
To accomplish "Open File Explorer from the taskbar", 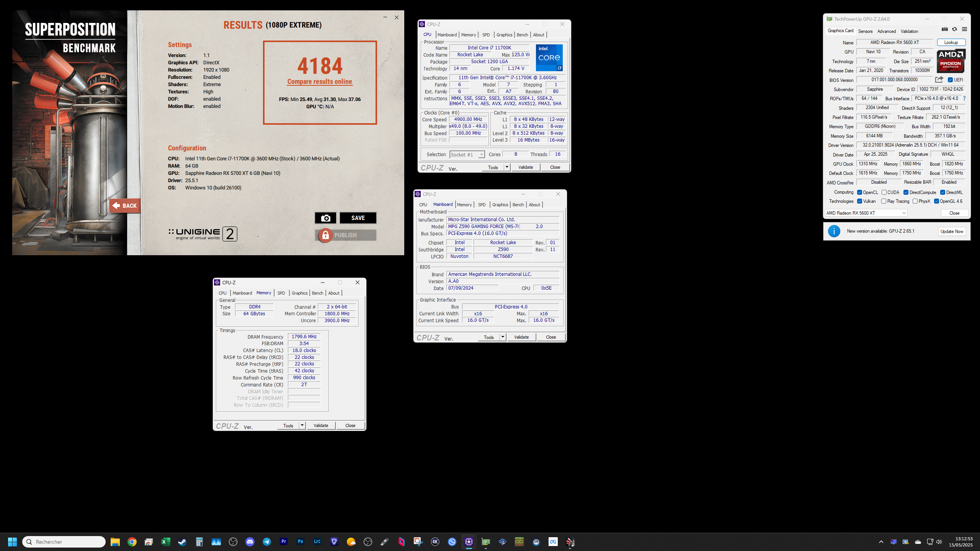I will [115, 542].
